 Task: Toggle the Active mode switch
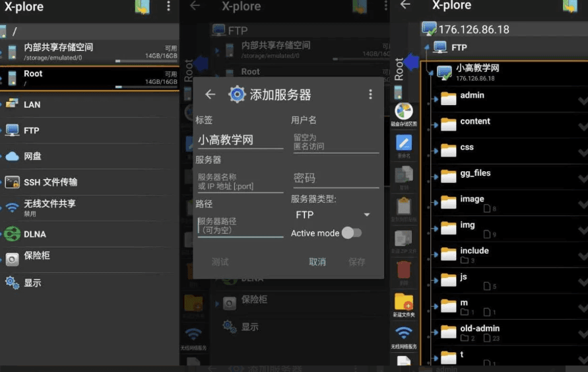click(352, 233)
